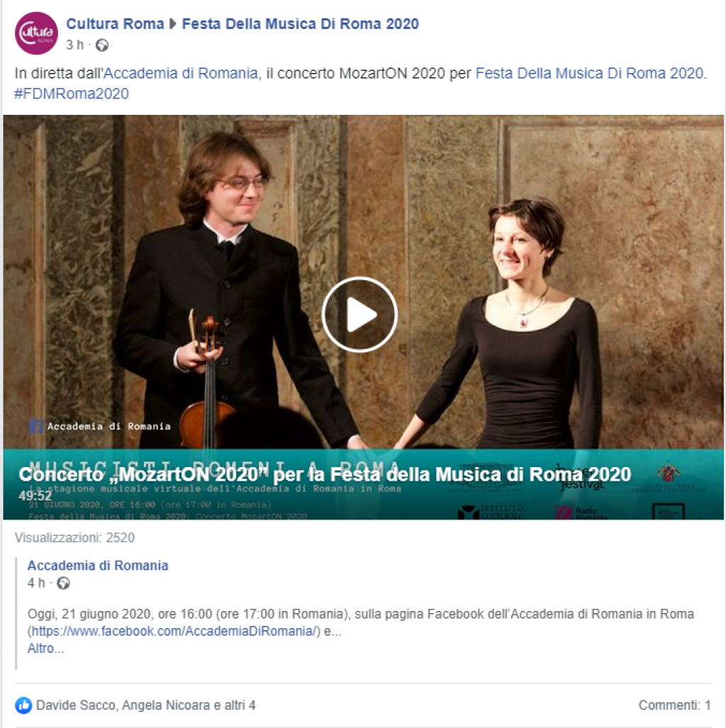Viewport: 726px width, 728px height.
Task: Click the 3 h post timestamp
Action: tap(74, 45)
